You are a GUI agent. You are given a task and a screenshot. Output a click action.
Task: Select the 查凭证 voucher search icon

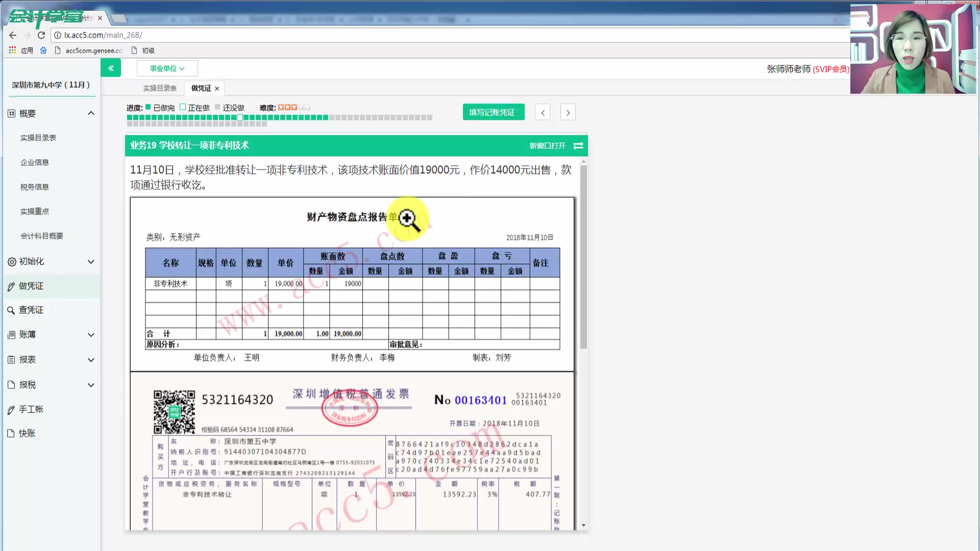tap(11, 310)
